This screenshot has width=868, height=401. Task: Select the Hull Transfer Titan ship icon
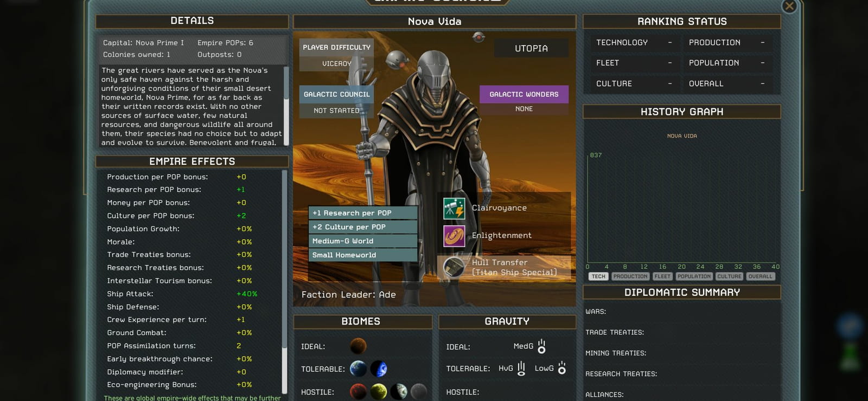454,267
